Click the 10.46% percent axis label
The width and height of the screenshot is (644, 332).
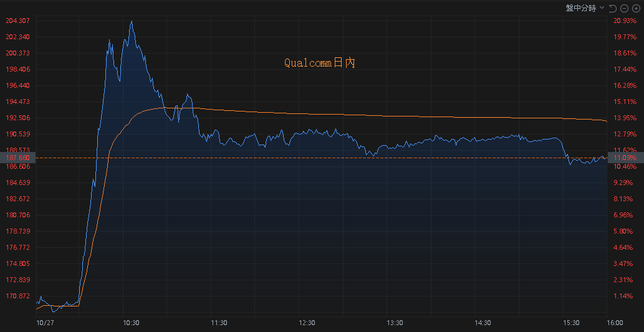[625, 166]
